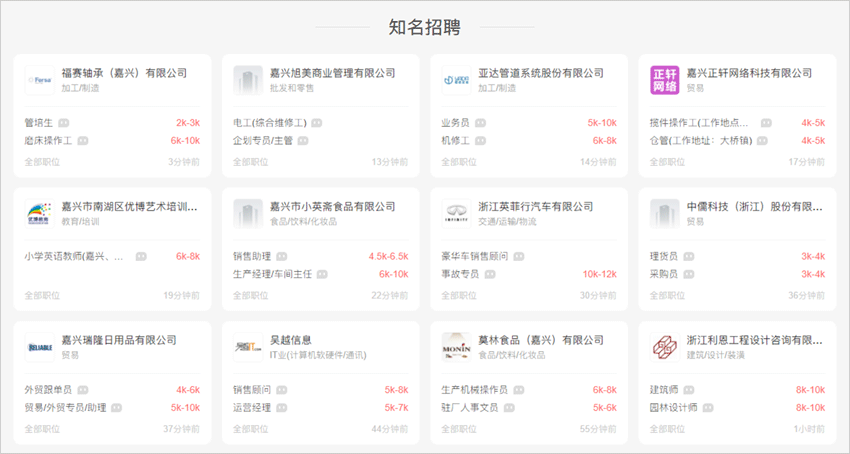Image resolution: width=850 pixels, height=454 pixels.
Task: Open the 磨床操作工 job listing
Action: pyautogui.click(x=48, y=141)
